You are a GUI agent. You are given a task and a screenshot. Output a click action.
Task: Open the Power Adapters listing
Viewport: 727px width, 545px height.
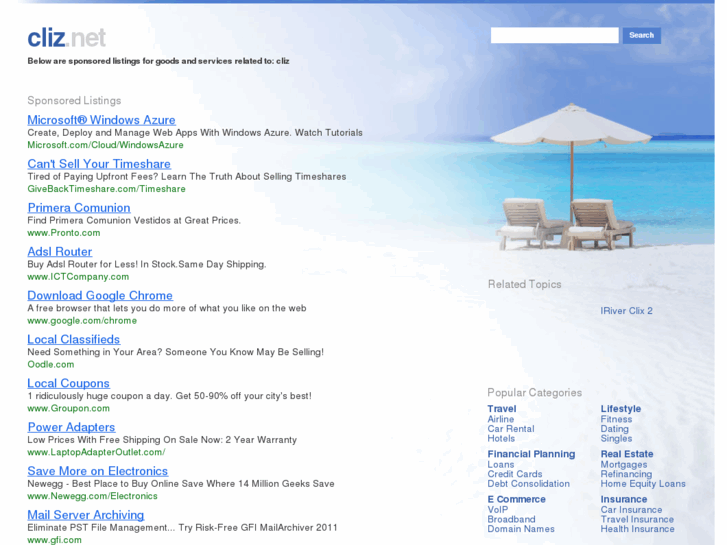71,428
